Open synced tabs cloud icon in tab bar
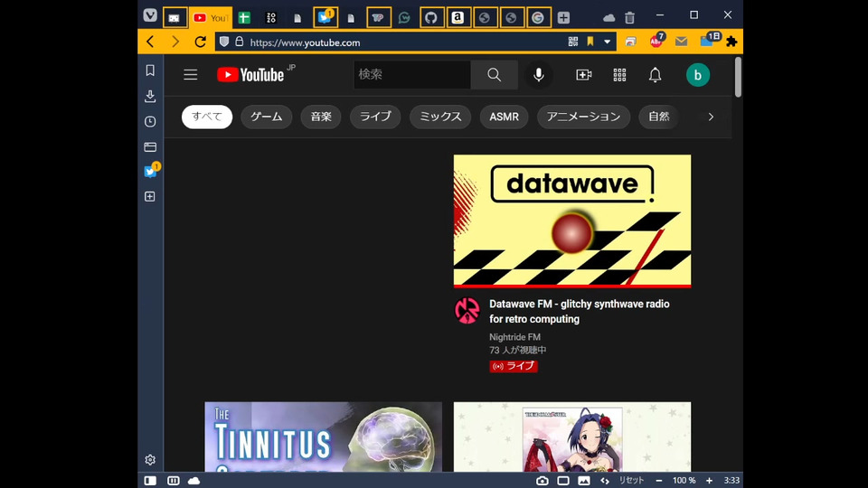 coord(609,18)
